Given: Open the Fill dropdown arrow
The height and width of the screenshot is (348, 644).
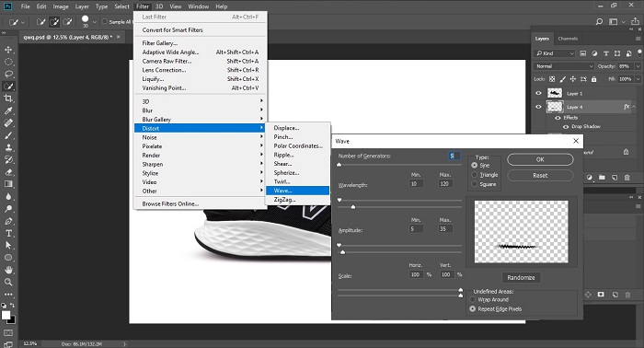Looking at the screenshot, I should 638,79.
